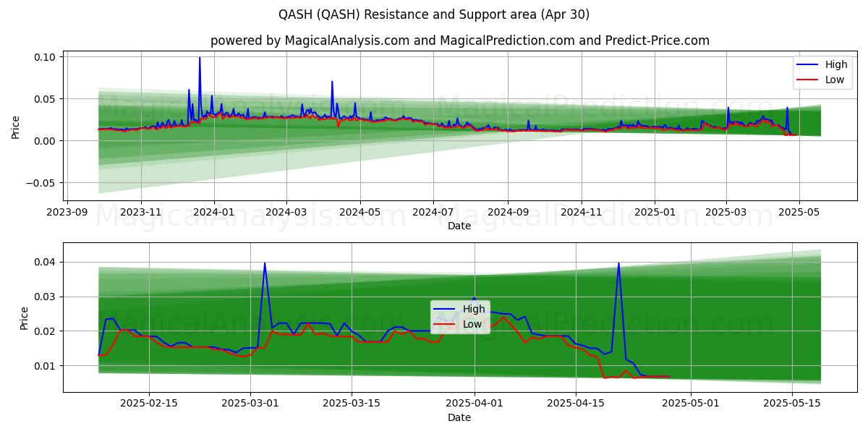Image resolution: width=868 pixels, height=434 pixels.
Task: Click the bottom chart y-axis label 0.01
Action: coord(45,366)
